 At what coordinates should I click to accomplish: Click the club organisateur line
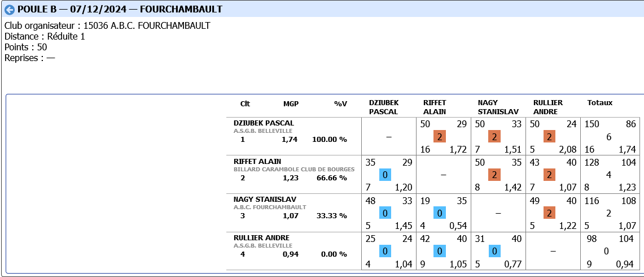[107, 25]
